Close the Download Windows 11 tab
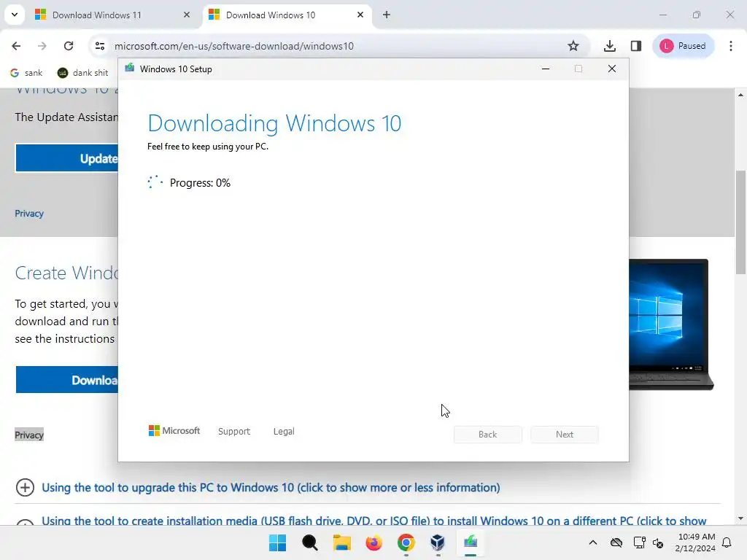 pyautogui.click(x=187, y=15)
